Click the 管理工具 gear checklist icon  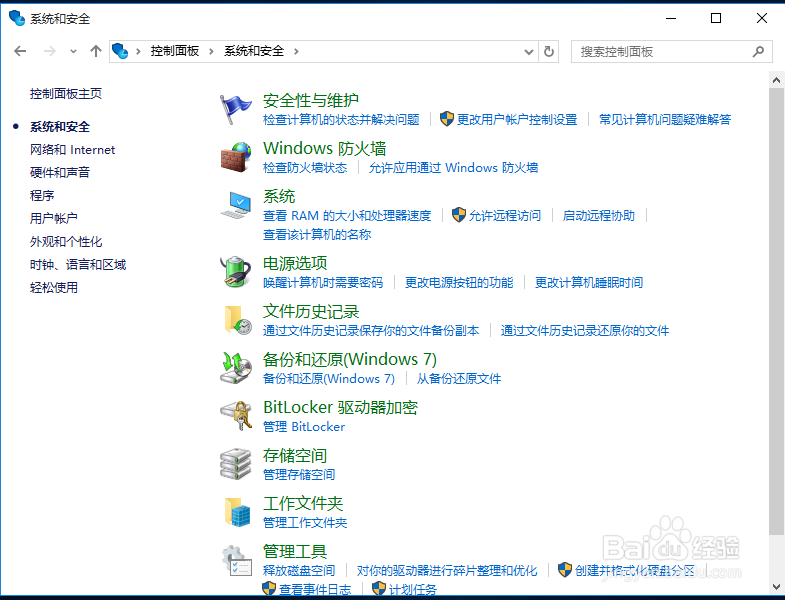point(236,560)
